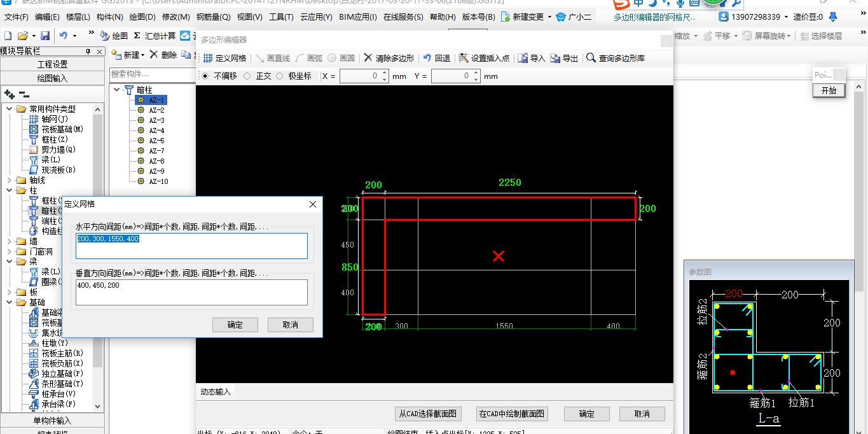This screenshot has width=868, height=434.
Task: Click 新建 in the component list toolbar
Action: click(128, 55)
